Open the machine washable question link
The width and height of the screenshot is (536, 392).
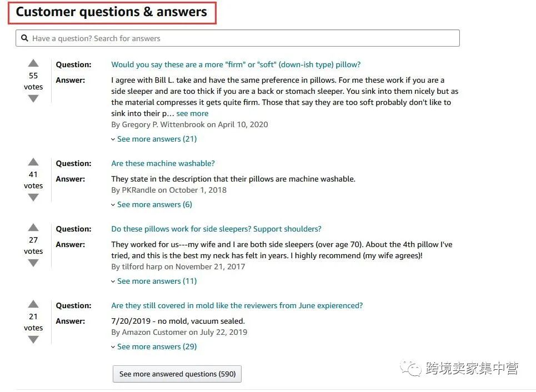coord(163,163)
